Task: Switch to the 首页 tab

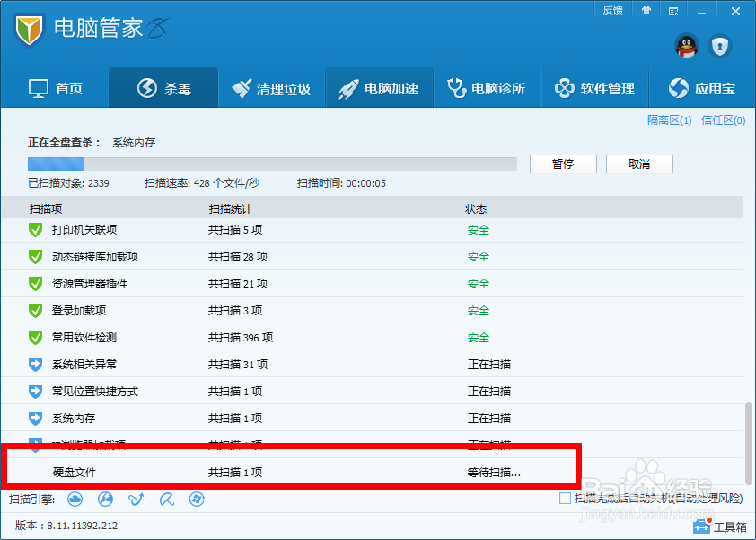Action: (57, 87)
